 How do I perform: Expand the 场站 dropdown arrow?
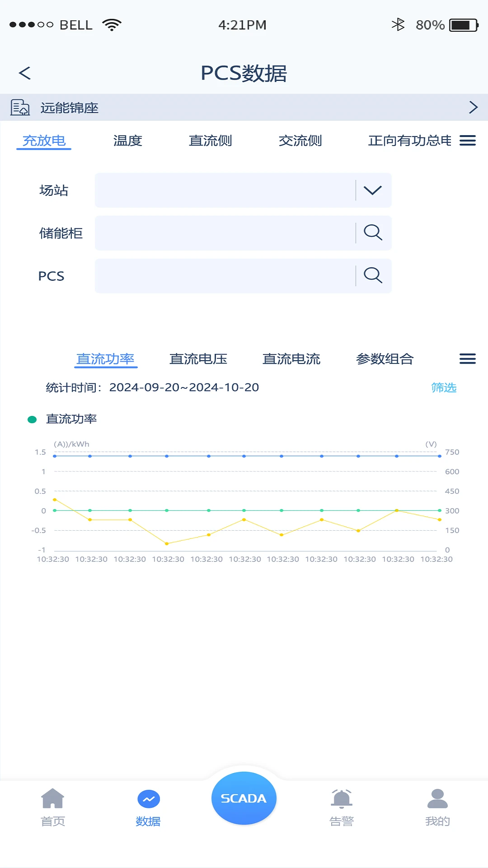[373, 190]
